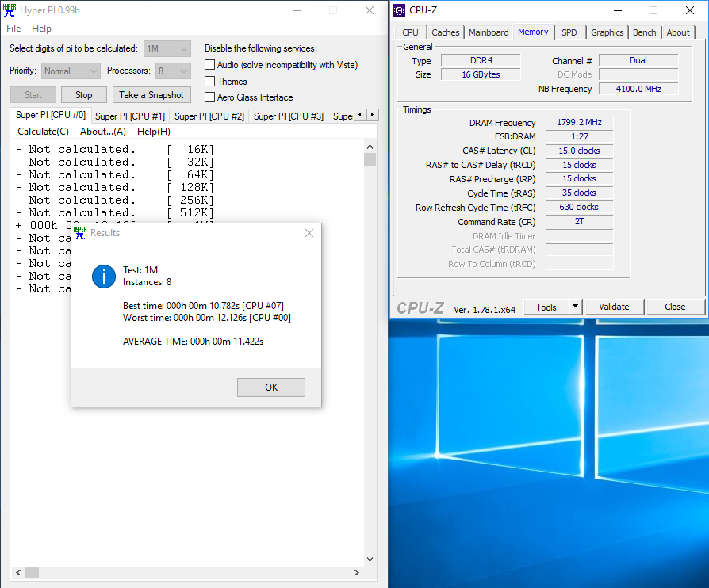Expand the Priority Normal dropdown

click(x=71, y=71)
